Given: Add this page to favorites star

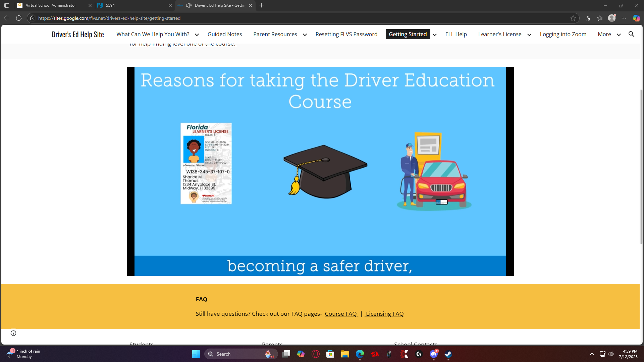Looking at the screenshot, I should click(573, 18).
